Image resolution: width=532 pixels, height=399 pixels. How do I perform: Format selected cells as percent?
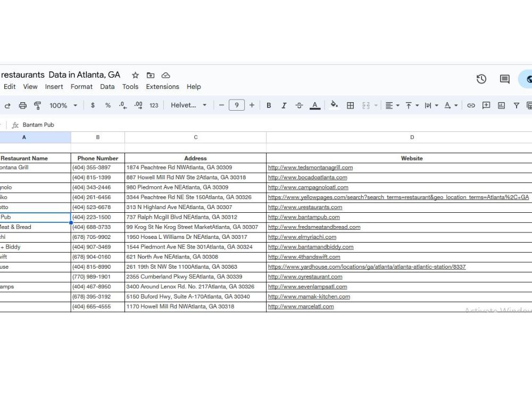108,105
